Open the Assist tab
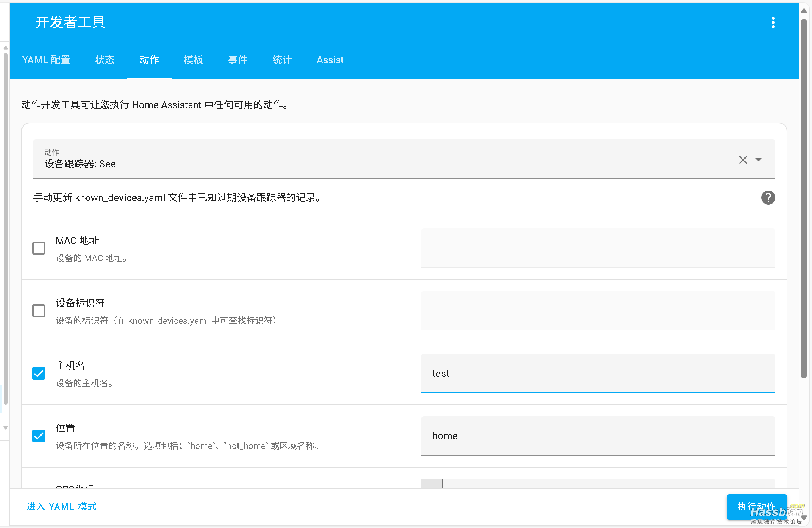 tap(330, 60)
